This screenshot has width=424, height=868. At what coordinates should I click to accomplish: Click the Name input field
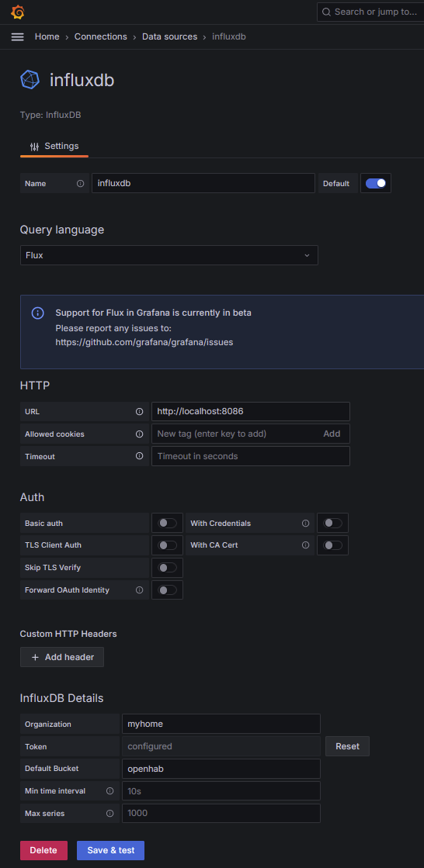[203, 183]
